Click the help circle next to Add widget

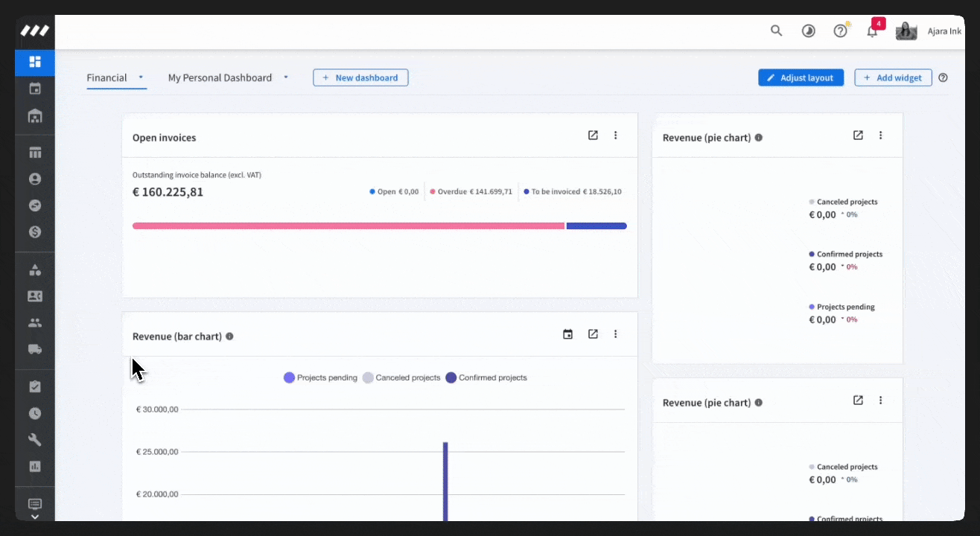(943, 77)
